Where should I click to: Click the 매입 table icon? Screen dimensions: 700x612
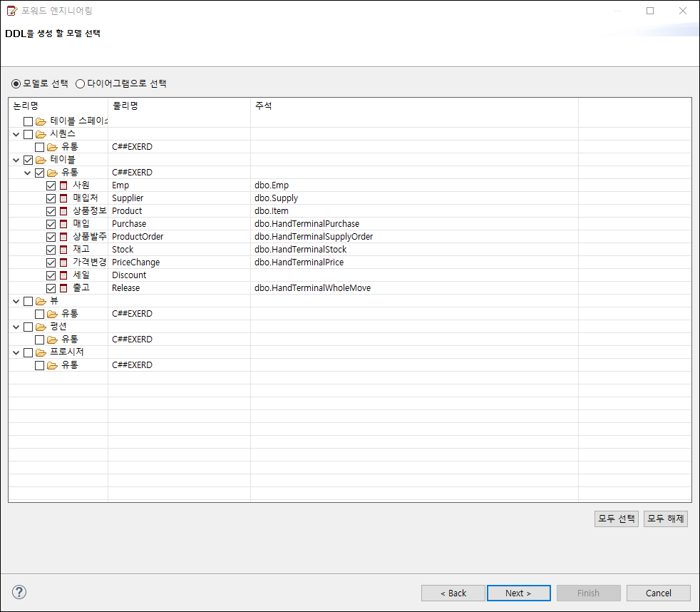(x=63, y=224)
